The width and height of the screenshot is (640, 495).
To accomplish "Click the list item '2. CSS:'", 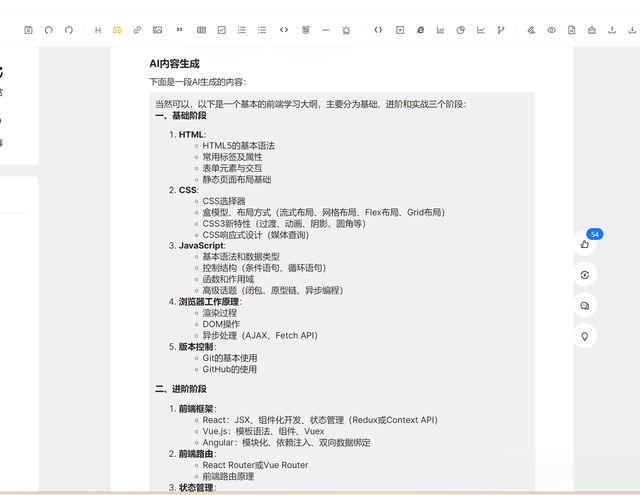I will (184, 190).
